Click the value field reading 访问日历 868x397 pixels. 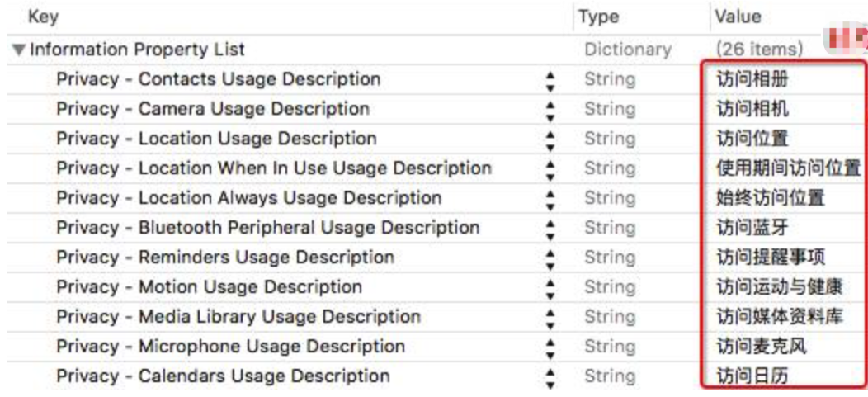coord(752,377)
